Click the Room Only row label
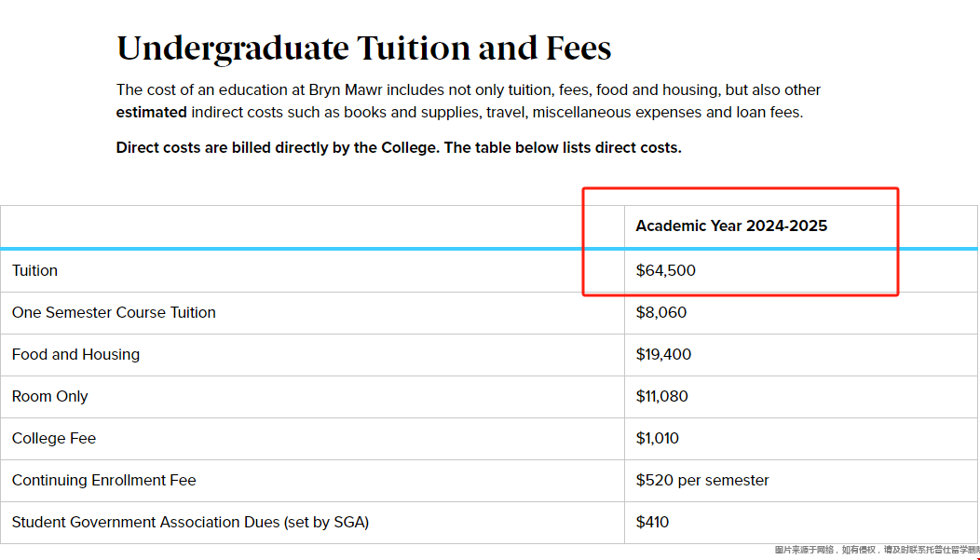 pyautogui.click(x=50, y=396)
